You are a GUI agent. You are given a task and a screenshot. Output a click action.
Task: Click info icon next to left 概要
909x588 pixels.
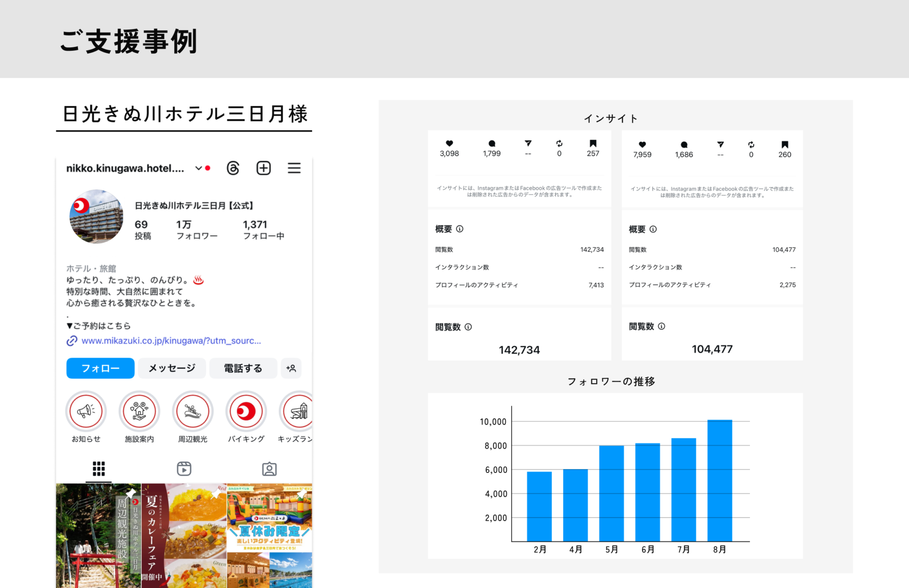click(460, 229)
